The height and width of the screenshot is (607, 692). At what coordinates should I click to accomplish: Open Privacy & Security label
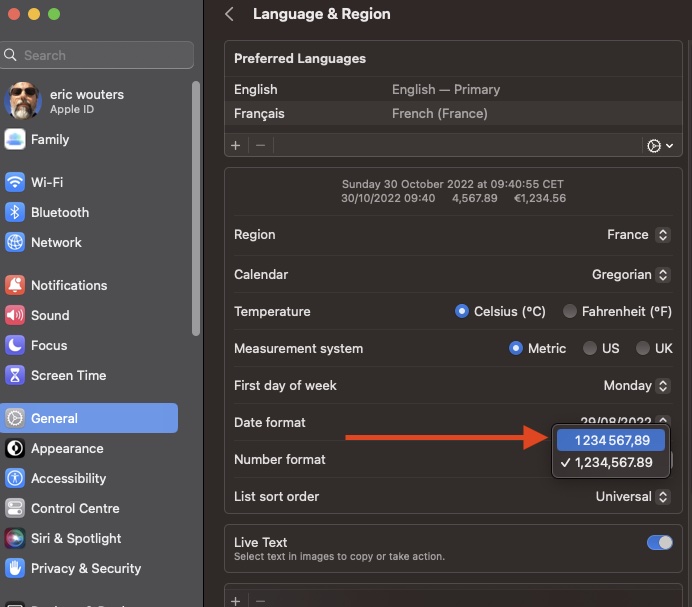pyautogui.click(x=86, y=569)
